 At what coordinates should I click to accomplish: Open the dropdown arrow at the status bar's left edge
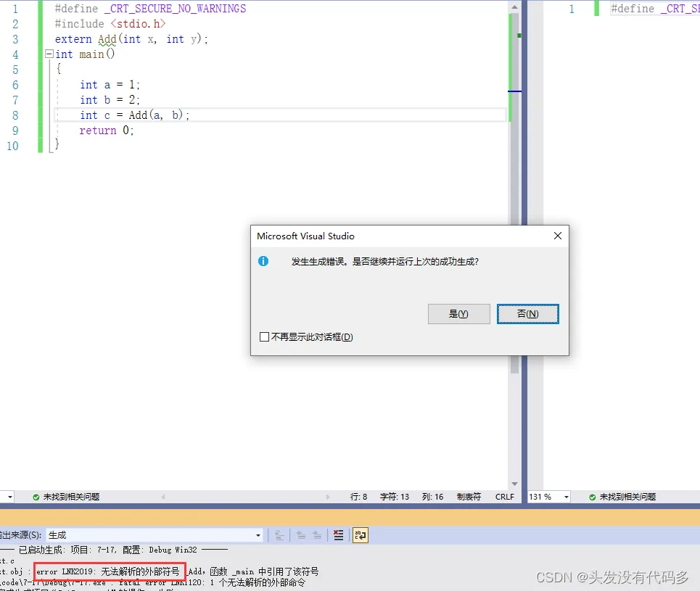click(10, 497)
